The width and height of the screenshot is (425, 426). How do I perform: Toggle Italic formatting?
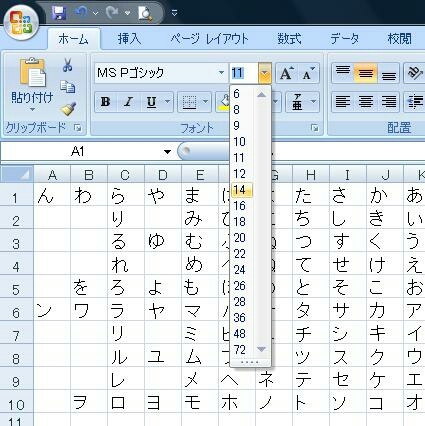[128, 102]
